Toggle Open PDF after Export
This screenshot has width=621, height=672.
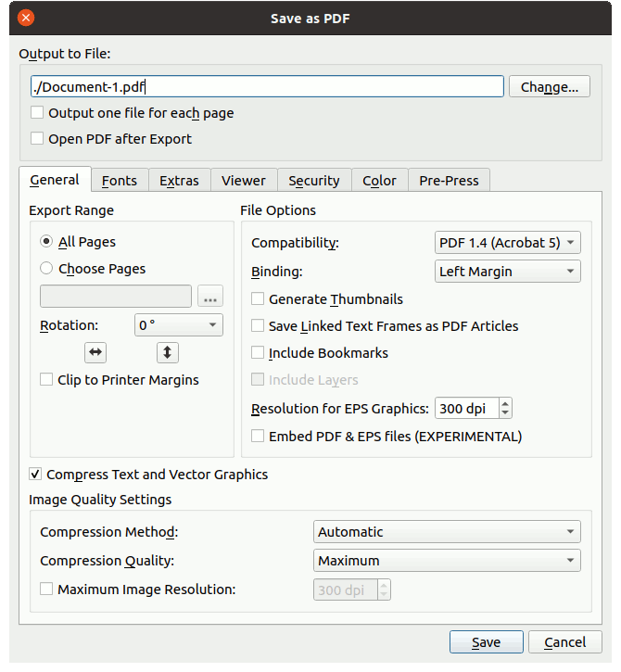point(37,139)
